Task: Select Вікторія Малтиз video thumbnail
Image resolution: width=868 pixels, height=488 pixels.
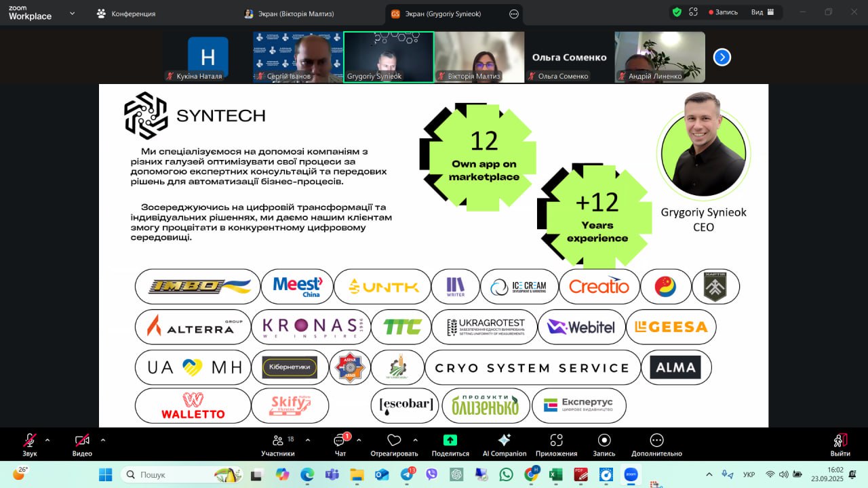Action: point(479,57)
